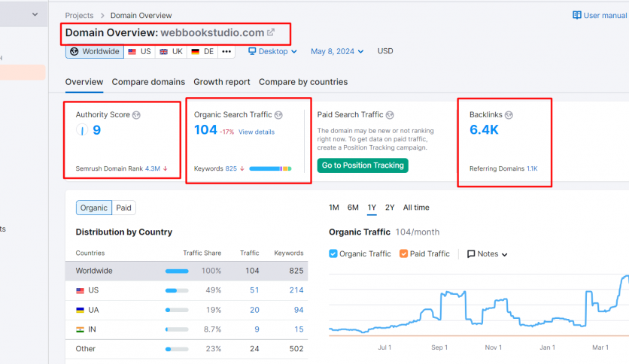Screen dimensions: 629x364
Task: Click Referring Domains 1.1K link
Action: coord(532,168)
